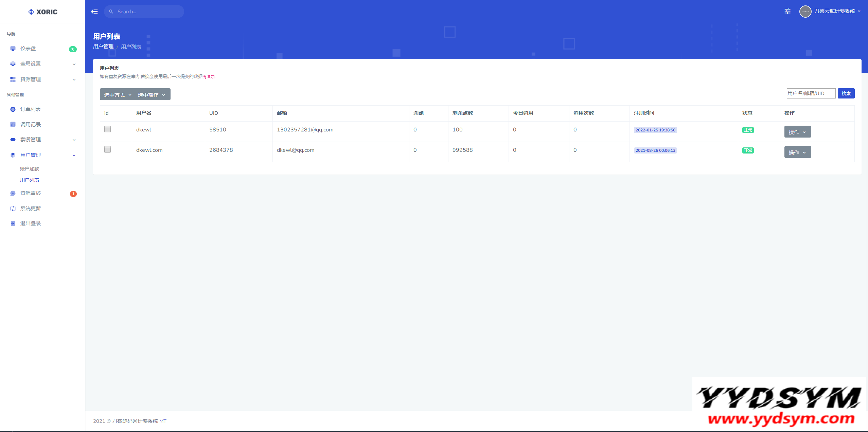
Task: Open the 选中方式 dropdown
Action: point(118,95)
